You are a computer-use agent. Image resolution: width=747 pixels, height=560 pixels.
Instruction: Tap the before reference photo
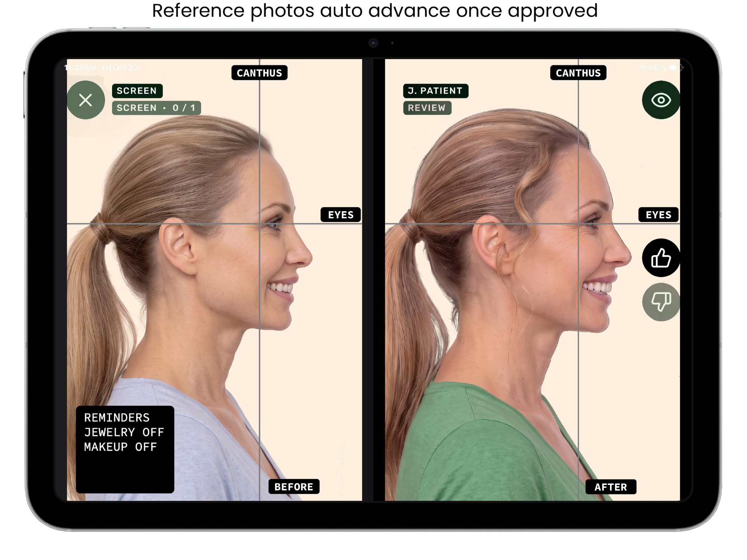pos(214,280)
